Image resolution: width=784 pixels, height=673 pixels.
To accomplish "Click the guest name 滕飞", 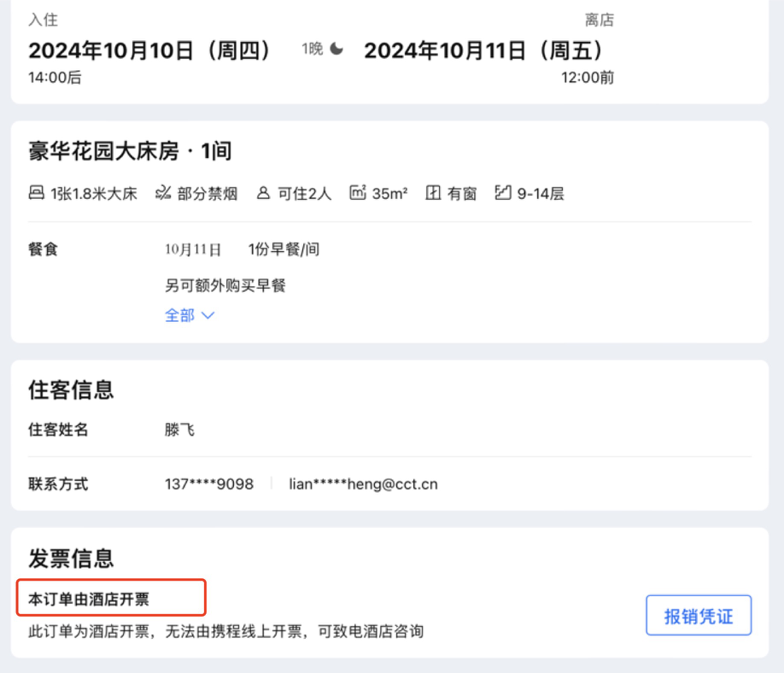I will tap(179, 430).
